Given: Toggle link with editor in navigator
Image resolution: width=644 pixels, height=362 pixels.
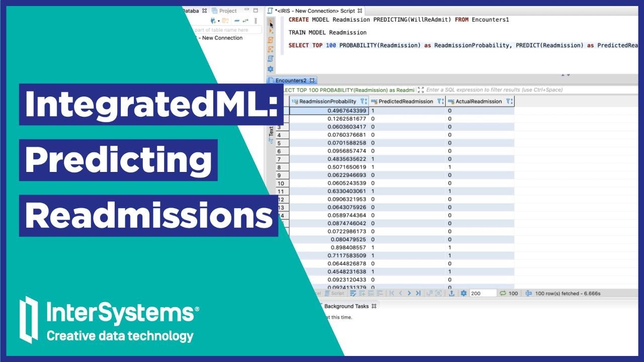Looking at the screenshot, I should point(246,21).
